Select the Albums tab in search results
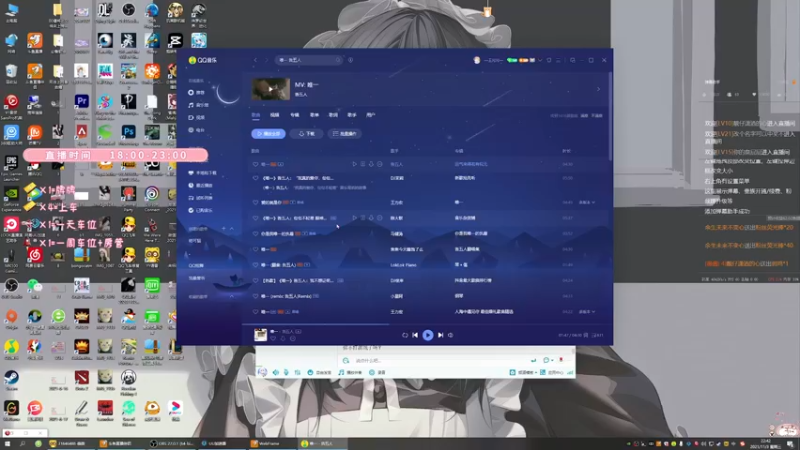Viewport: 800px width, 450px height. (294, 115)
